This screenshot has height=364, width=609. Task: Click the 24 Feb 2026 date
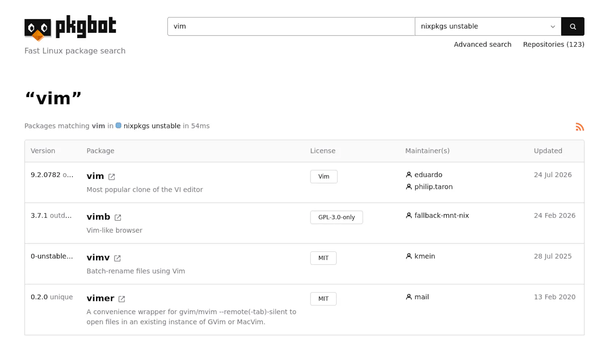[x=555, y=215]
